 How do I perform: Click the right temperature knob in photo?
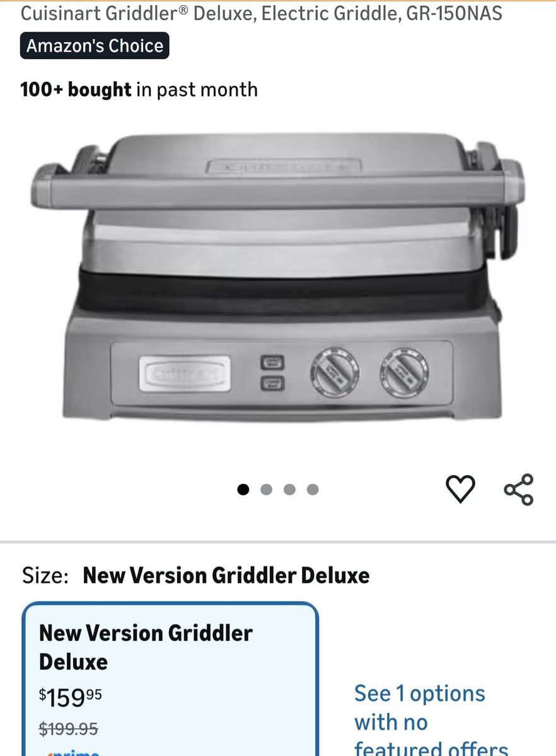(404, 372)
